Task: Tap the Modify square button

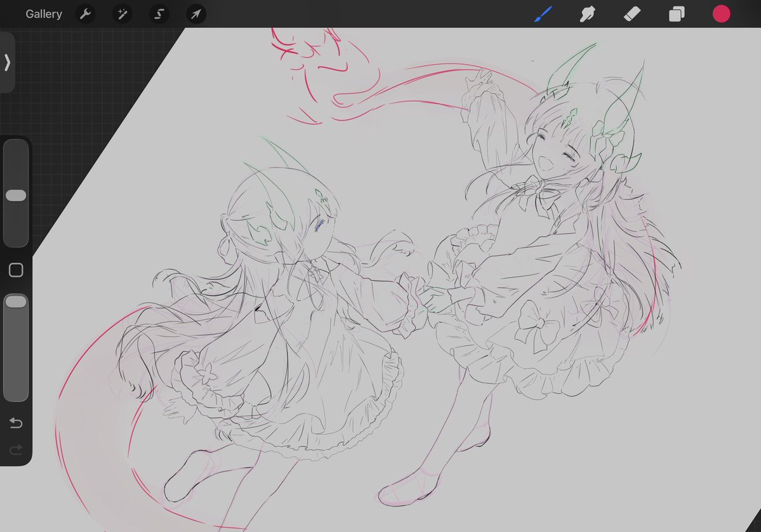Action: pyautogui.click(x=16, y=270)
